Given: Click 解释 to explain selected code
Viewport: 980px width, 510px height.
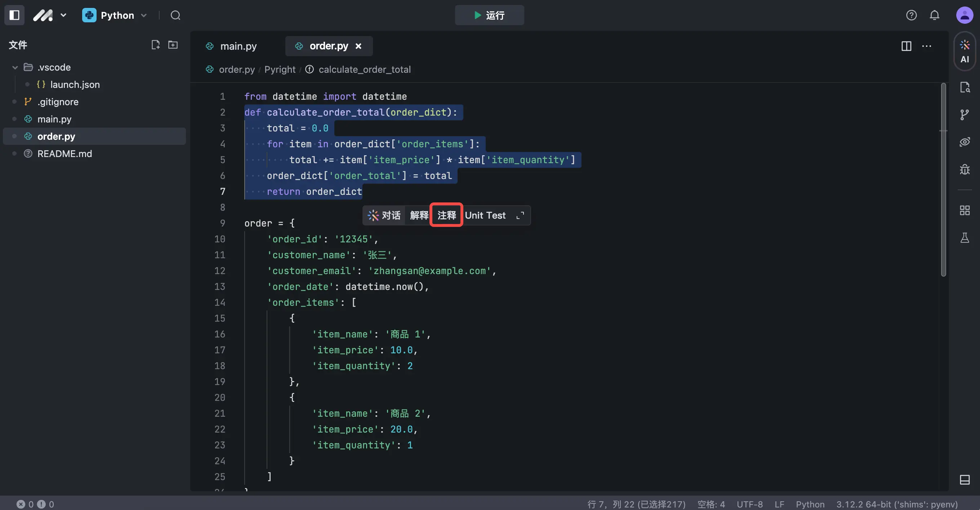Looking at the screenshot, I should click(419, 215).
